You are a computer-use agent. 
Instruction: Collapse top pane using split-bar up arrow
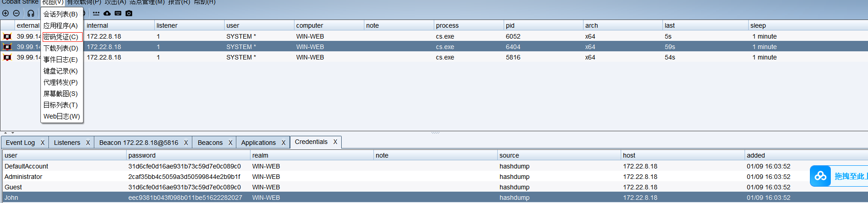tap(5, 133)
